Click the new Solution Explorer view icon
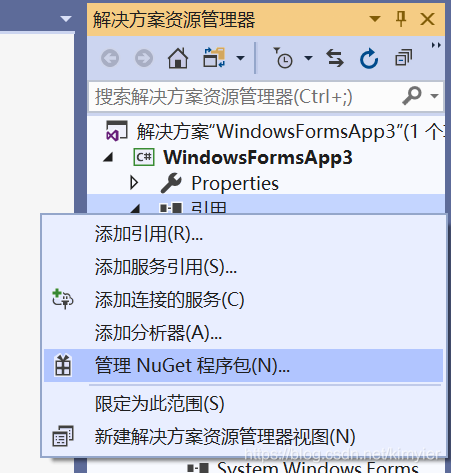This screenshot has height=473, width=451. (63, 436)
